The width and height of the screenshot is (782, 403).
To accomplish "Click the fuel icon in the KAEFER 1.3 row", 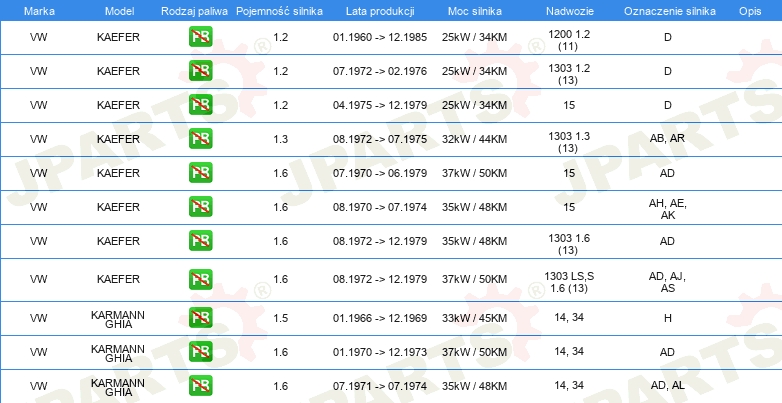I will pyautogui.click(x=200, y=139).
